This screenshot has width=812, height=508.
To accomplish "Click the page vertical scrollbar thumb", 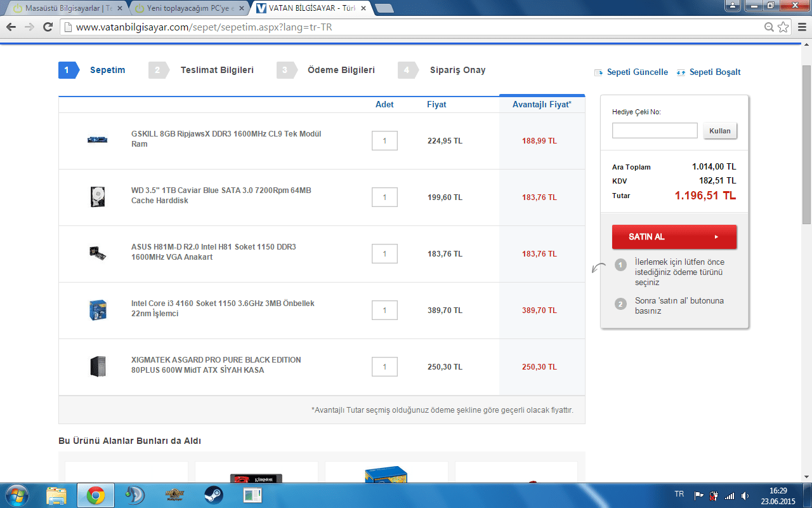I will pos(806,144).
